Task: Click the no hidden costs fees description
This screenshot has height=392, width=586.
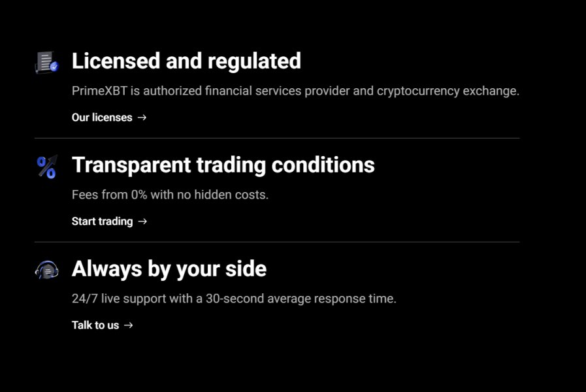Action: coord(170,195)
